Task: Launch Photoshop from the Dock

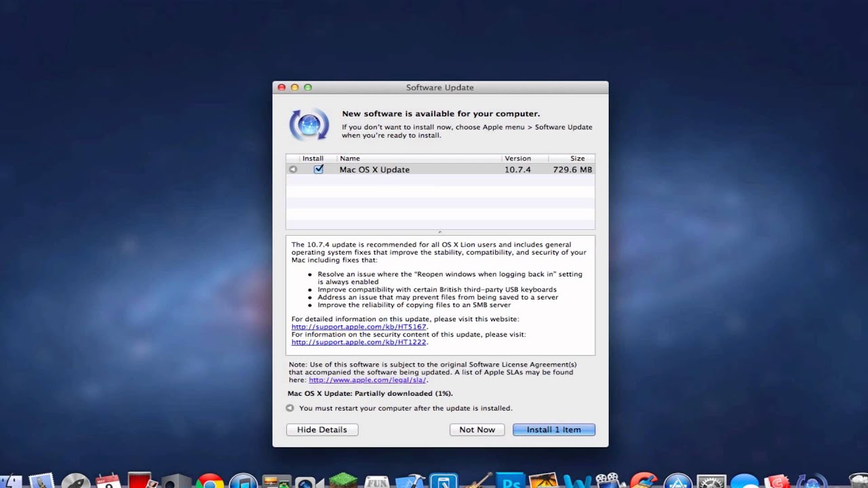Action: pos(511,480)
